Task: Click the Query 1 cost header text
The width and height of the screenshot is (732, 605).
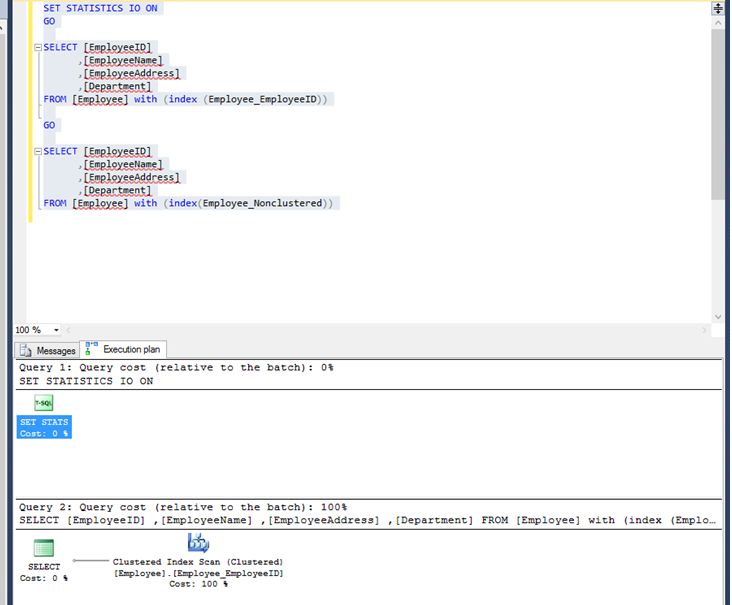Action: [x=176, y=367]
